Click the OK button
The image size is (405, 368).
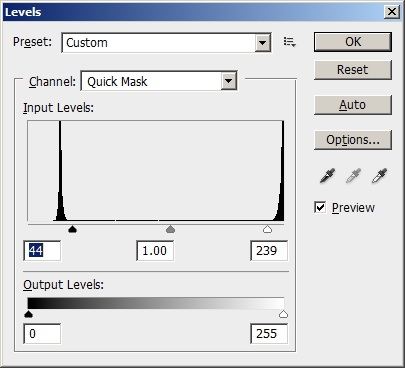pos(353,42)
